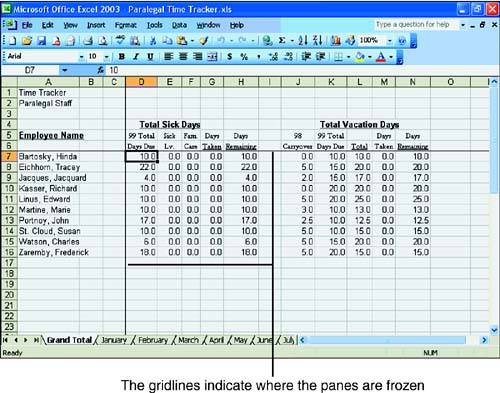500x393 pixels.
Task: Toggle Center alignment
Action: pos(183,57)
